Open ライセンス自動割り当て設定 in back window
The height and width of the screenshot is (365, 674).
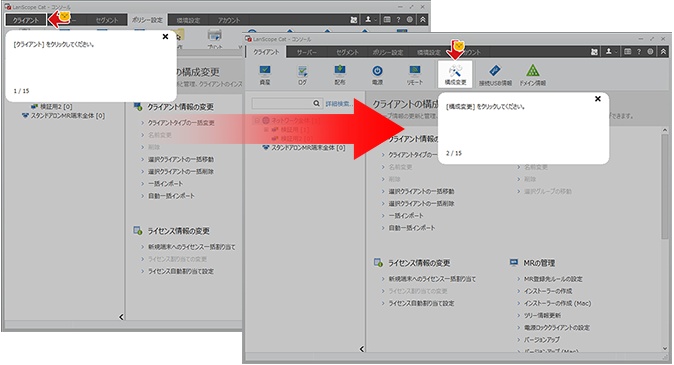(181, 271)
